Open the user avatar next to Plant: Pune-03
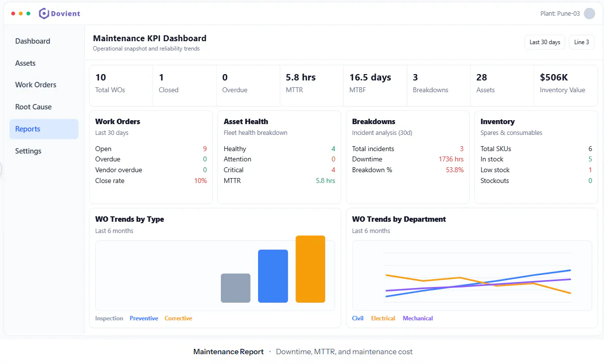The image size is (604, 364). [x=589, y=13]
